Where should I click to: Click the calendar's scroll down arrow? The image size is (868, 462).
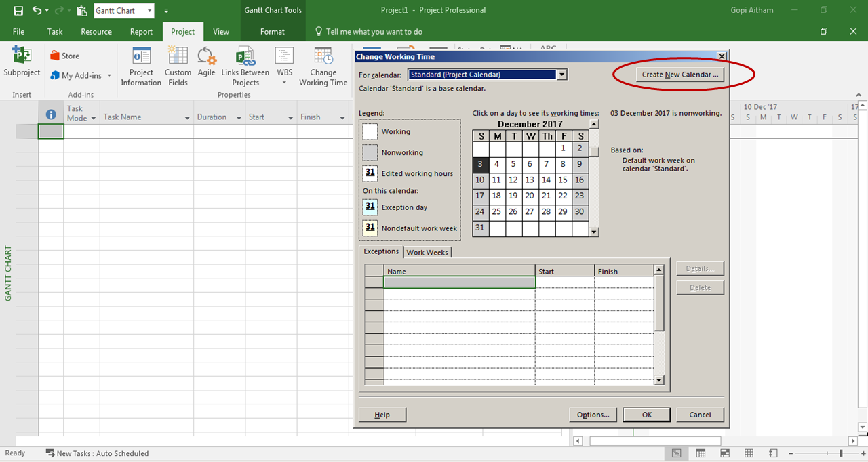tap(594, 232)
